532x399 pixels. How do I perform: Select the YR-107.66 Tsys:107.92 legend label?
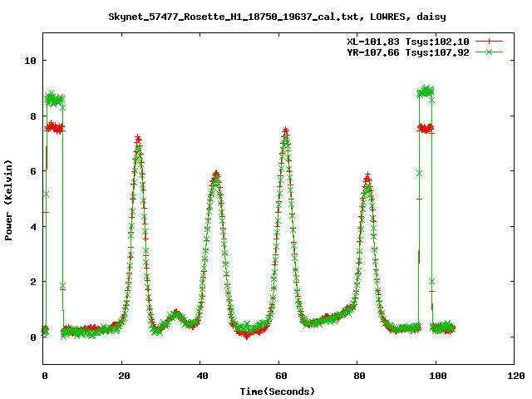click(408, 52)
